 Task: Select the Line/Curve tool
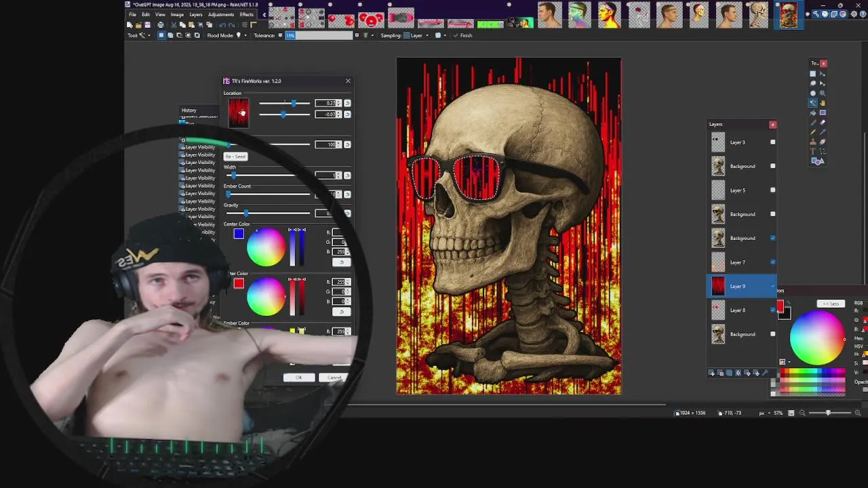(x=823, y=151)
